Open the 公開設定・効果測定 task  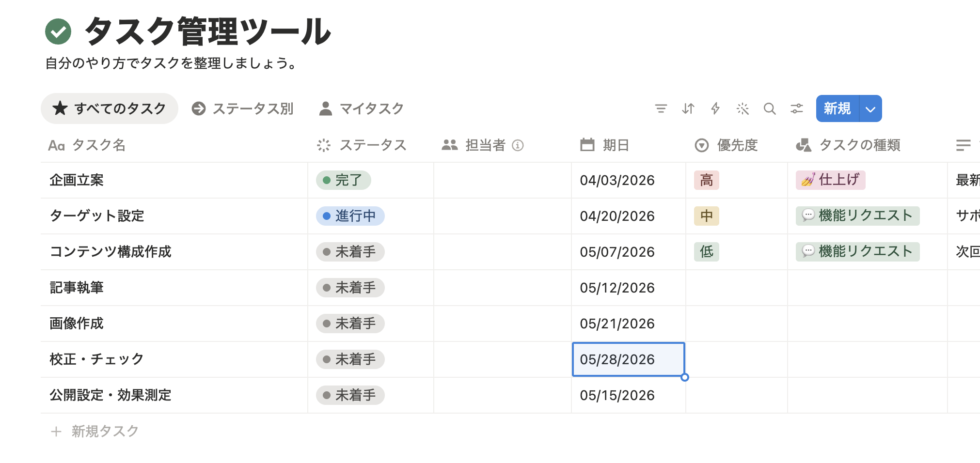[111, 395]
